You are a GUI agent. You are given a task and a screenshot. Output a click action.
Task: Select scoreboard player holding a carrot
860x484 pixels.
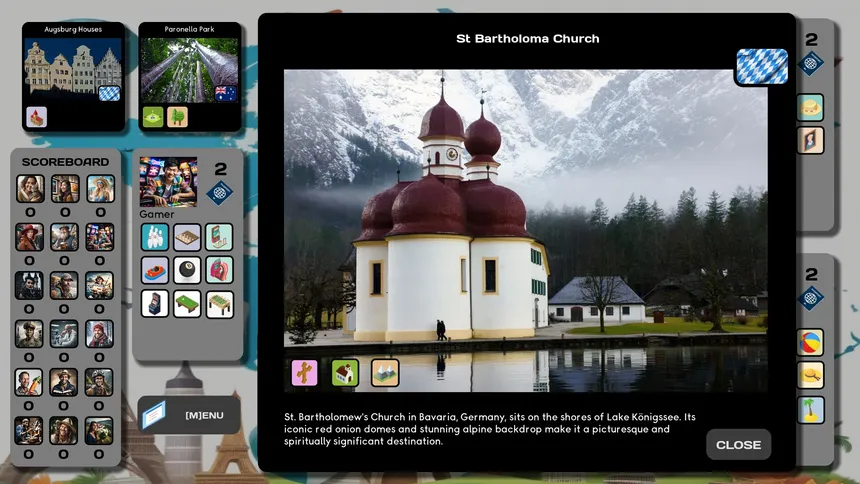[29, 382]
